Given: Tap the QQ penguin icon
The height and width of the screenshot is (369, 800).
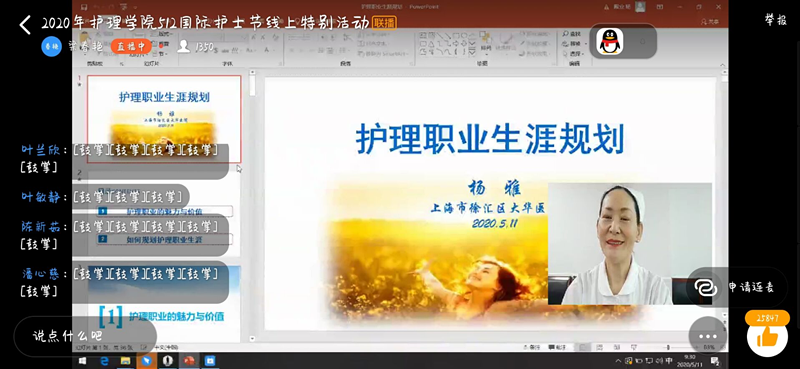Looking at the screenshot, I should 610,41.
